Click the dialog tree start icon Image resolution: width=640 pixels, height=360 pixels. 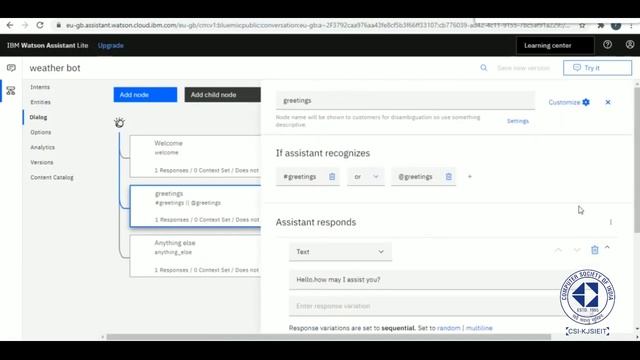click(x=119, y=122)
